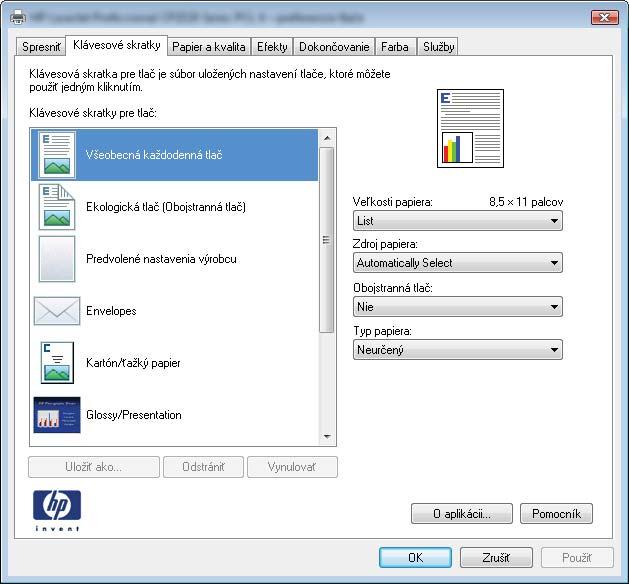Image resolution: width=629 pixels, height=584 pixels.
Task: Cancel with the Zrušiť button
Action: 496,558
